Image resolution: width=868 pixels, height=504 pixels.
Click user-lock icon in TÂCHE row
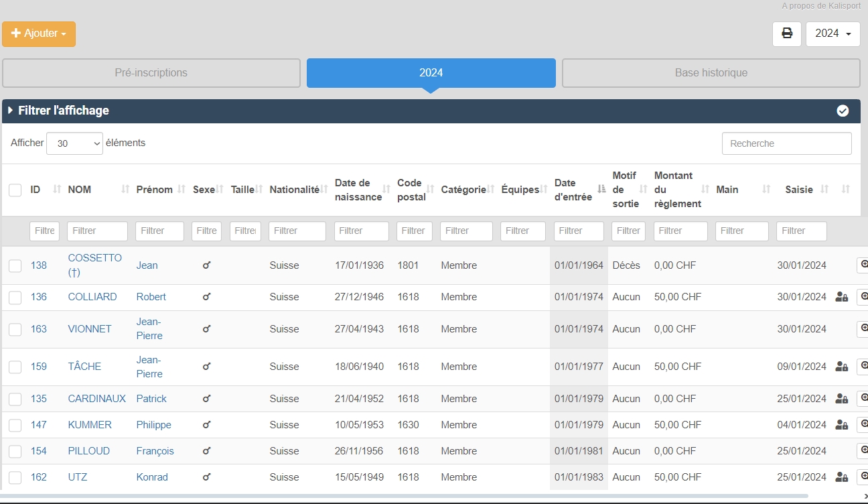click(842, 367)
